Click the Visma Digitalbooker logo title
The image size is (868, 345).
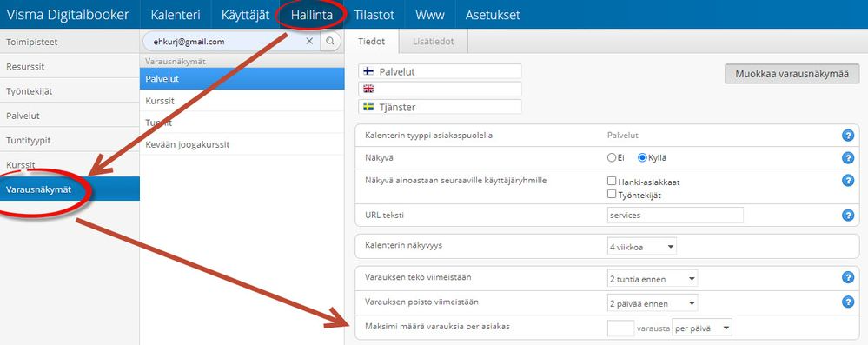tap(68, 15)
